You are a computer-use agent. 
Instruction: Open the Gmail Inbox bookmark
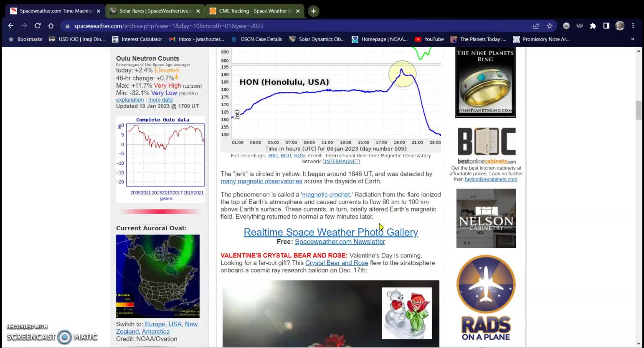(196, 39)
